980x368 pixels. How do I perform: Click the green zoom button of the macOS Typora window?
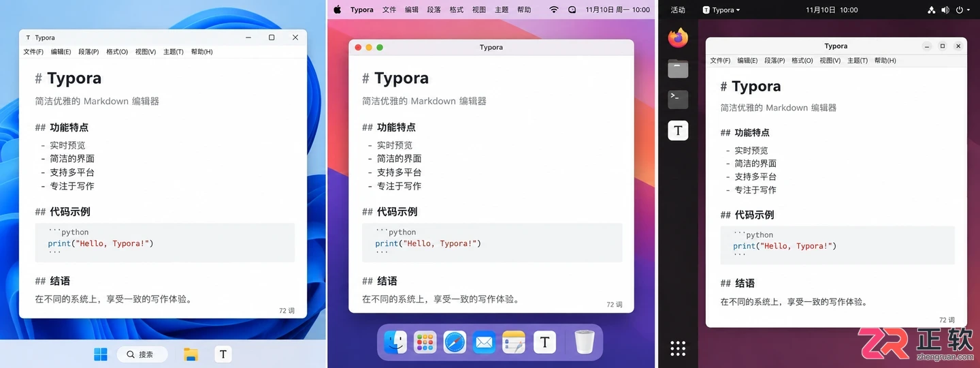[x=380, y=48]
